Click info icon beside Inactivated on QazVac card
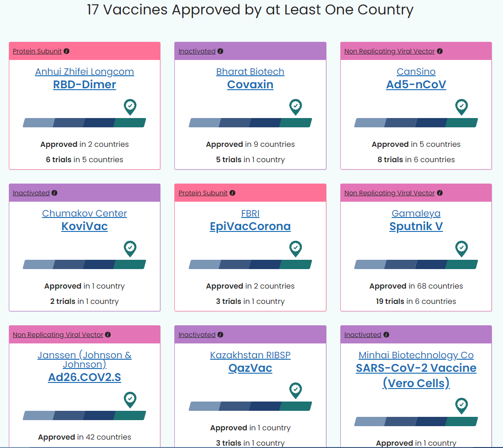 pyautogui.click(x=220, y=335)
